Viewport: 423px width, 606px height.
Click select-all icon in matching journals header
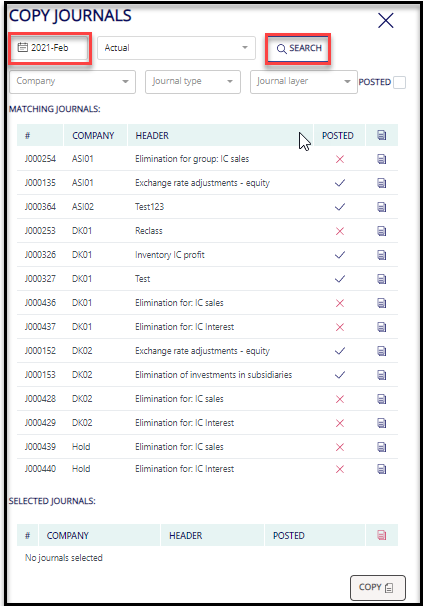coord(381,135)
